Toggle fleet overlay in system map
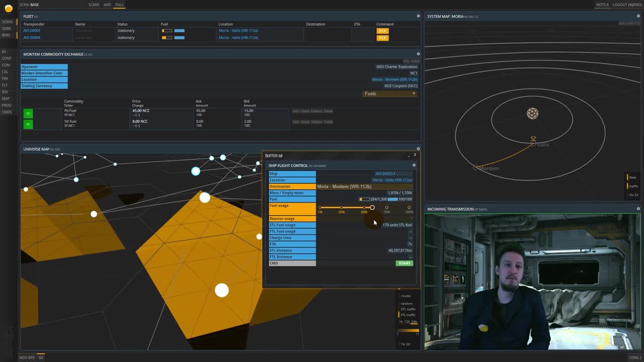 pyautogui.click(x=632, y=177)
